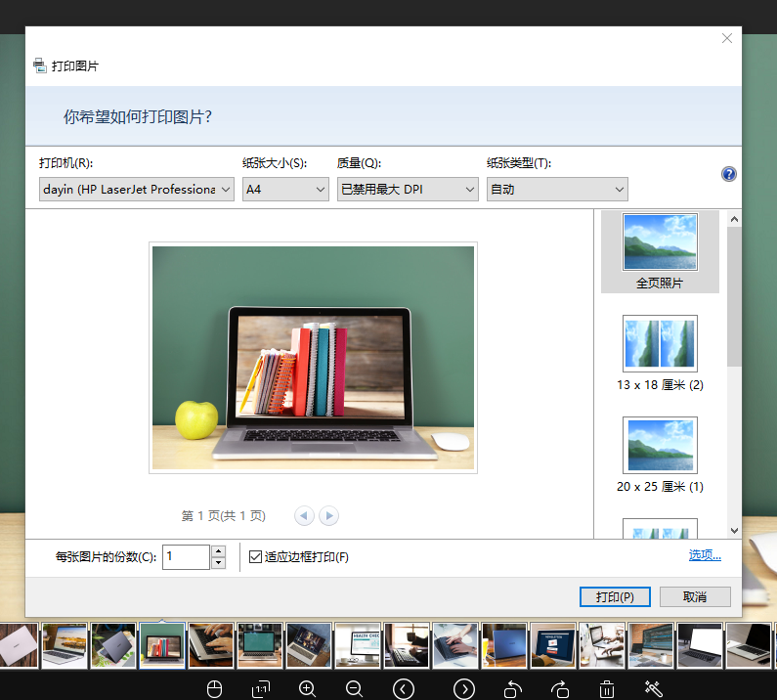The width and height of the screenshot is (777, 700).
Task: Rotate image counterclockwise
Action: [x=512, y=688]
